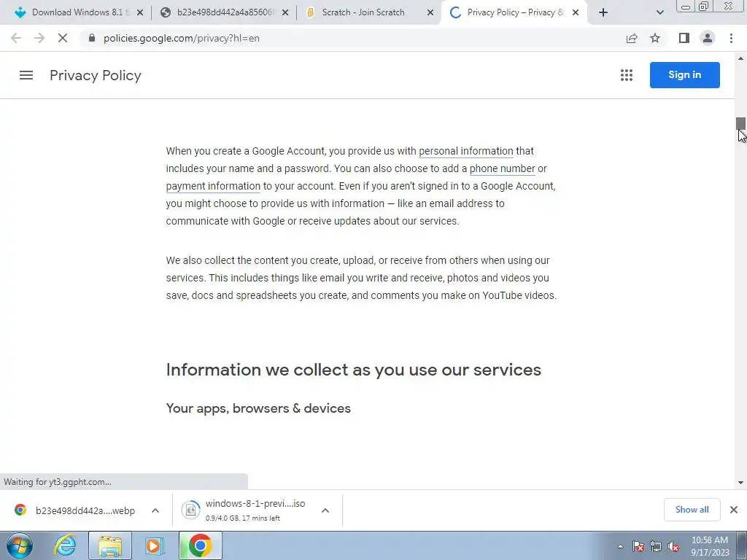Screen dimensions: 747x560
Task: Click the page scrollbar thumb
Action: [x=740, y=123]
